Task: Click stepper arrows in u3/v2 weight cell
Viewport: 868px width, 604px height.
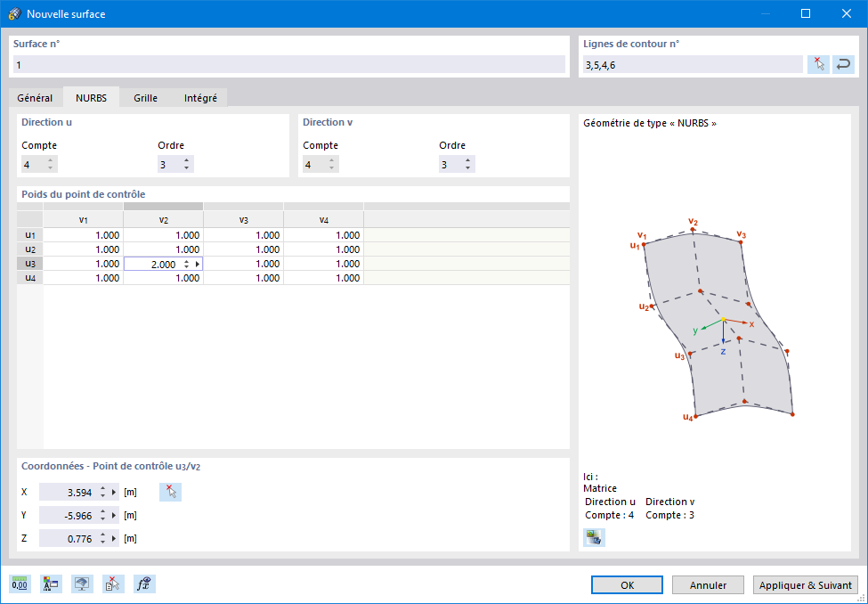Action: [187, 265]
